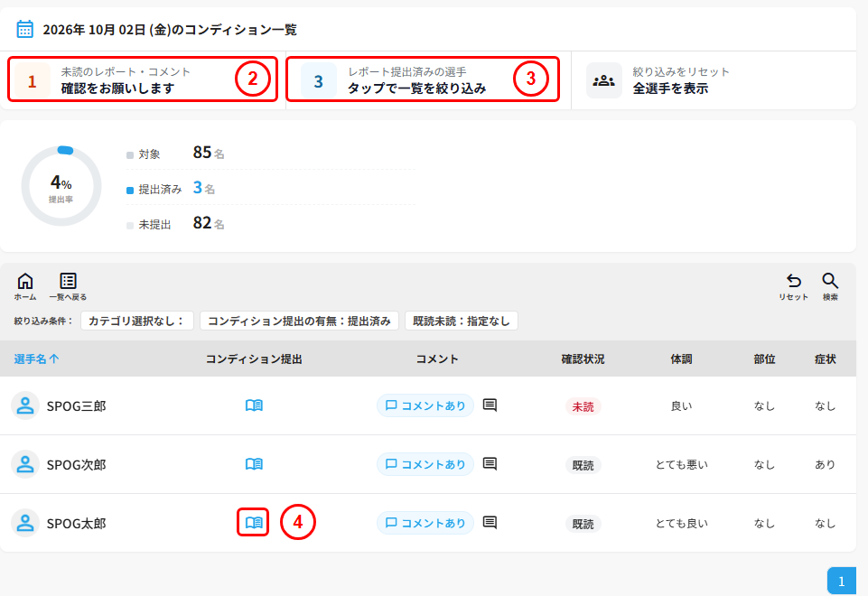Click the 確認状況 column header
Screen dimensions: 868x596
point(583,359)
